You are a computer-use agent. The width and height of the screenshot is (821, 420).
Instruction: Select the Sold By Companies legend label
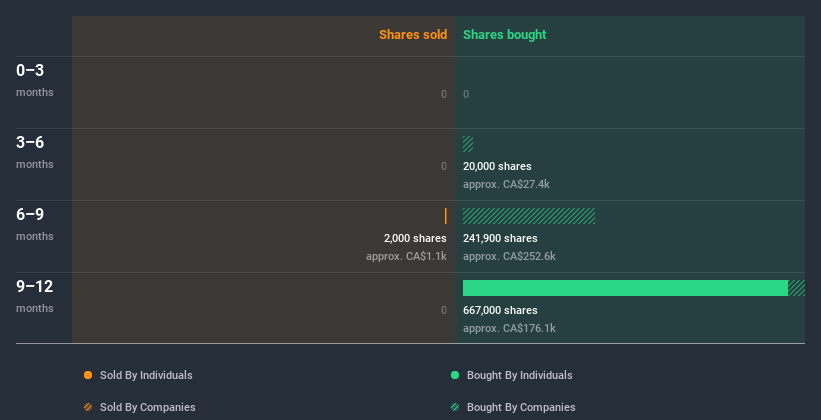148,407
